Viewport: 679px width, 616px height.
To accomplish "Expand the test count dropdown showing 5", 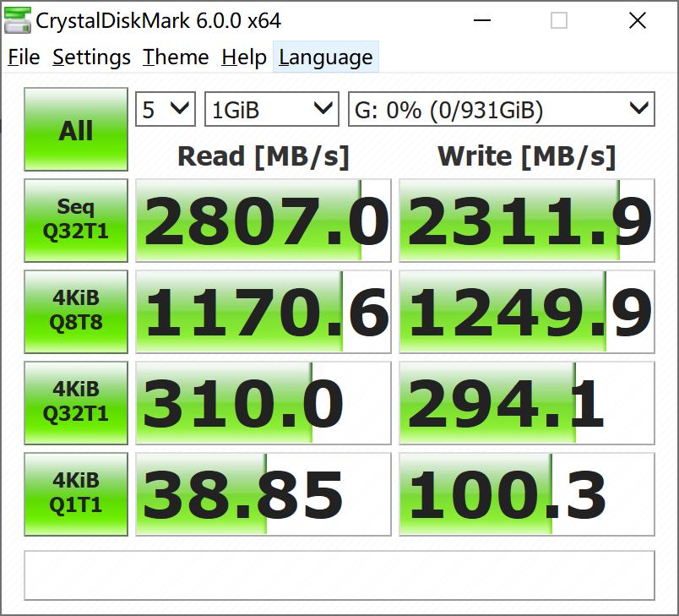I will pyautogui.click(x=166, y=109).
